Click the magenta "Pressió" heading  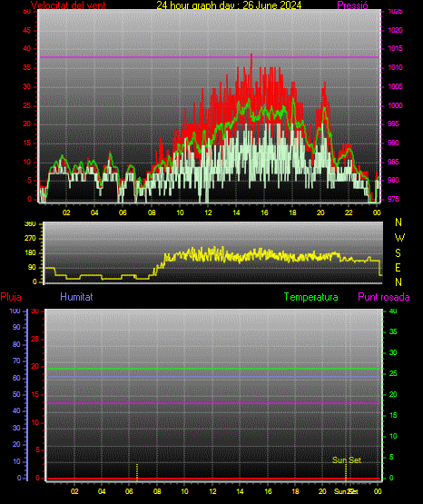point(352,5)
